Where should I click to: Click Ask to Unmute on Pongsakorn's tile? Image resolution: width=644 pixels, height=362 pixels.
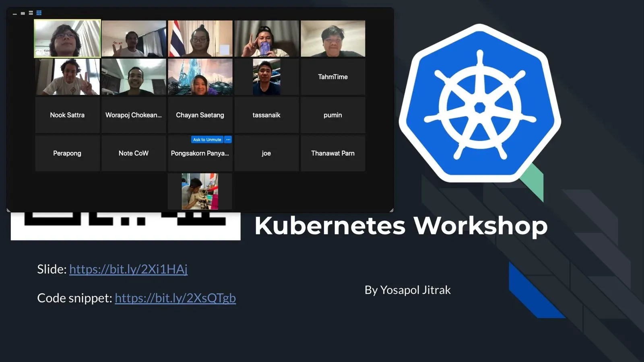(207, 140)
